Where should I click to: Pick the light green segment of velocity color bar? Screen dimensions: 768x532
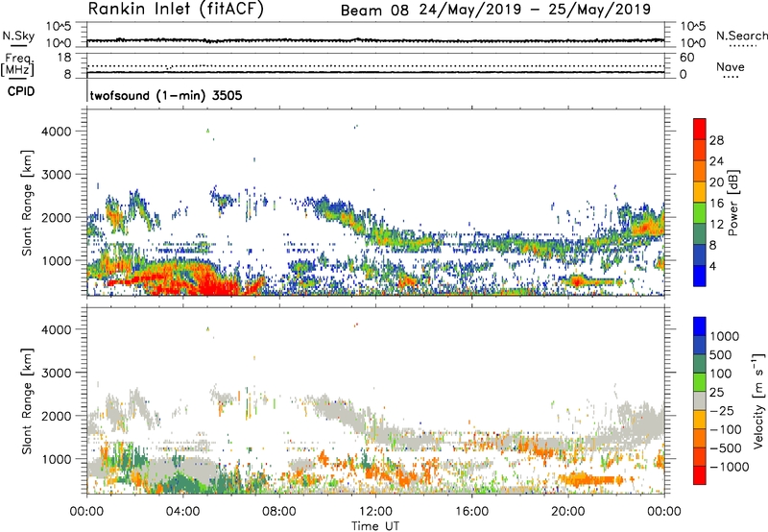tap(700, 382)
